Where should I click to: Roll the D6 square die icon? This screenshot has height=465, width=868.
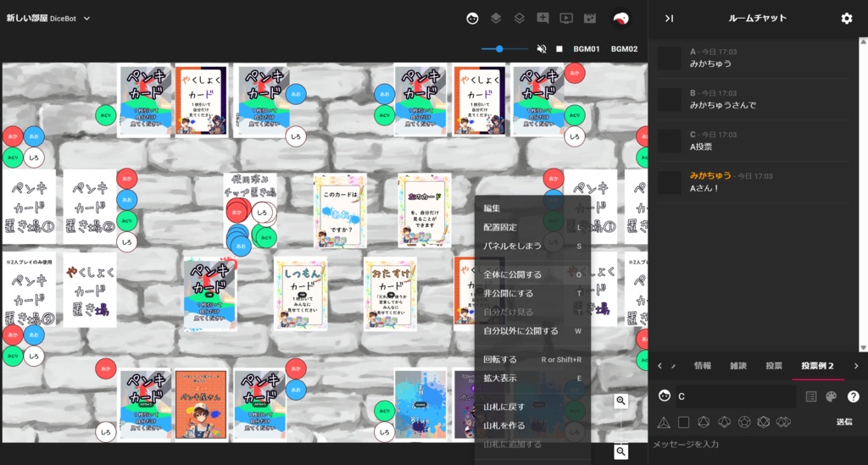pyautogui.click(x=684, y=423)
